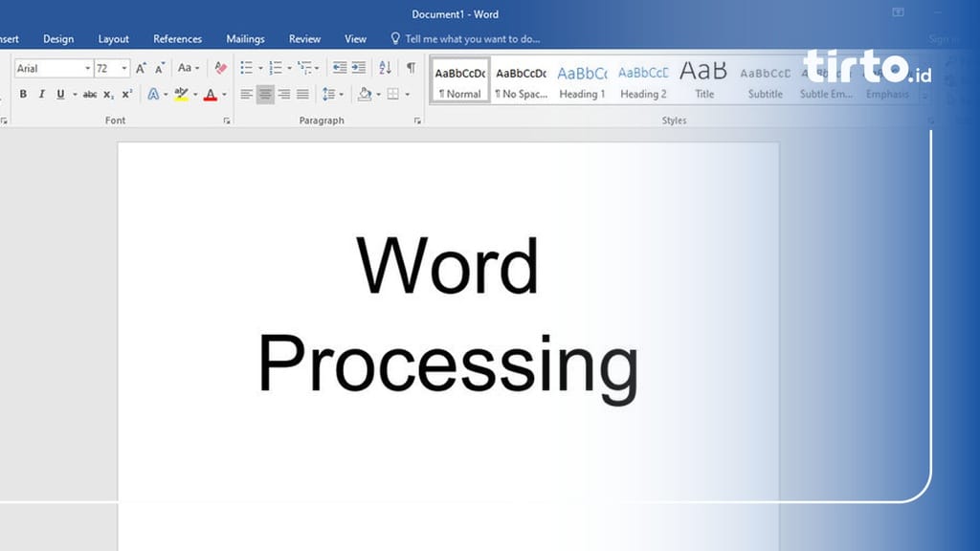Click the Increase Indent icon

pyautogui.click(x=359, y=68)
